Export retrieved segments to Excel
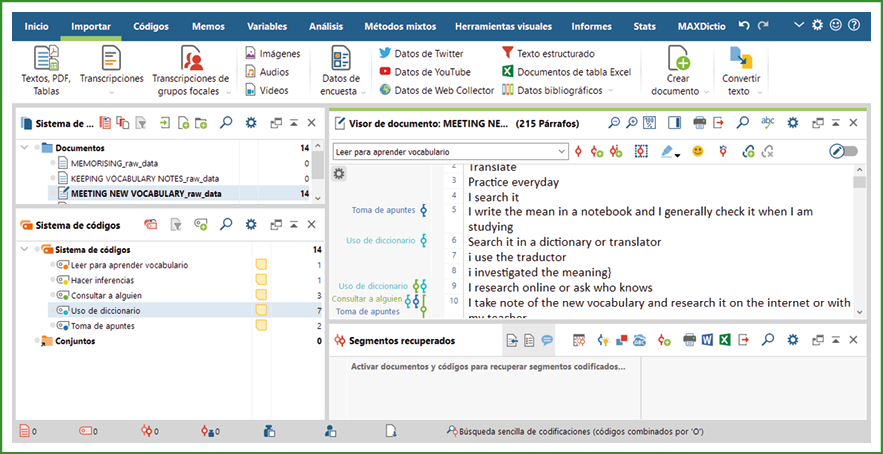 point(726,340)
